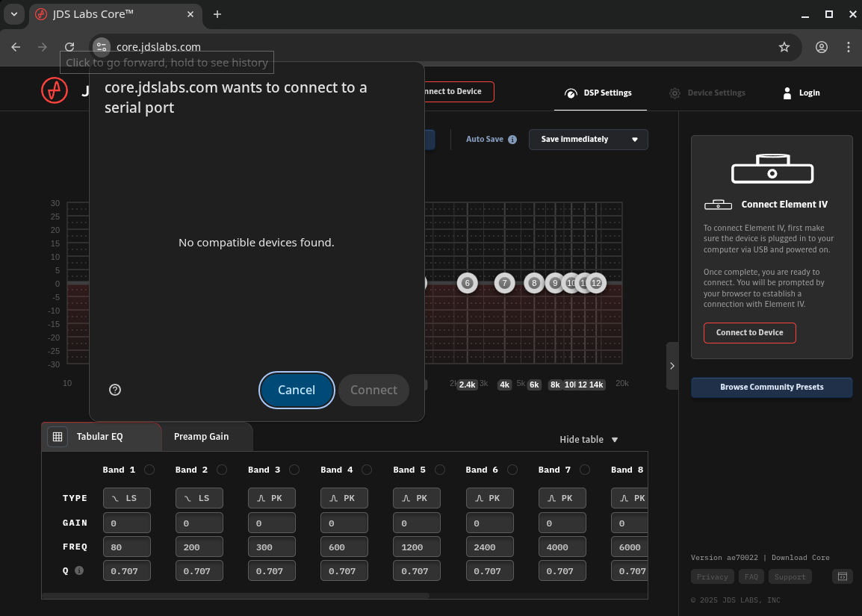Viewport: 862px width, 616px height.
Task: Edit the Band 7 Q field
Action: [x=562, y=571]
